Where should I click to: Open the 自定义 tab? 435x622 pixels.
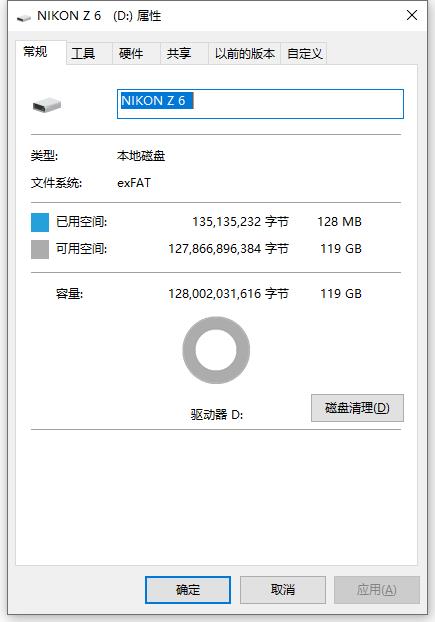305,54
